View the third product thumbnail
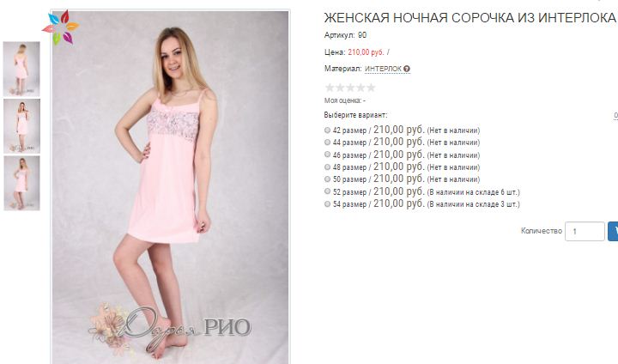 pyautogui.click(x=21, y=183)
